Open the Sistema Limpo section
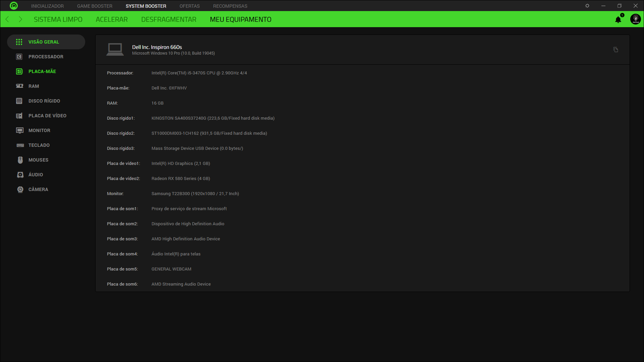 58,19
